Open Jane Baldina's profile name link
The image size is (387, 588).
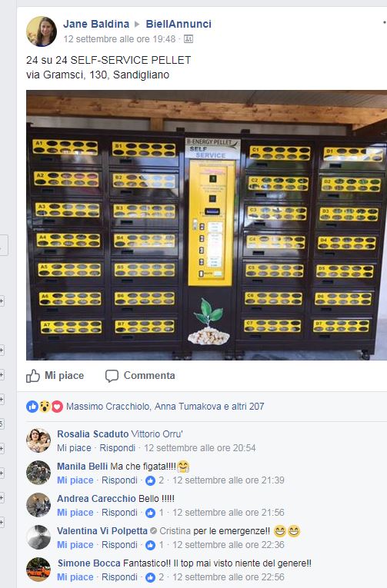click(96, 24)
